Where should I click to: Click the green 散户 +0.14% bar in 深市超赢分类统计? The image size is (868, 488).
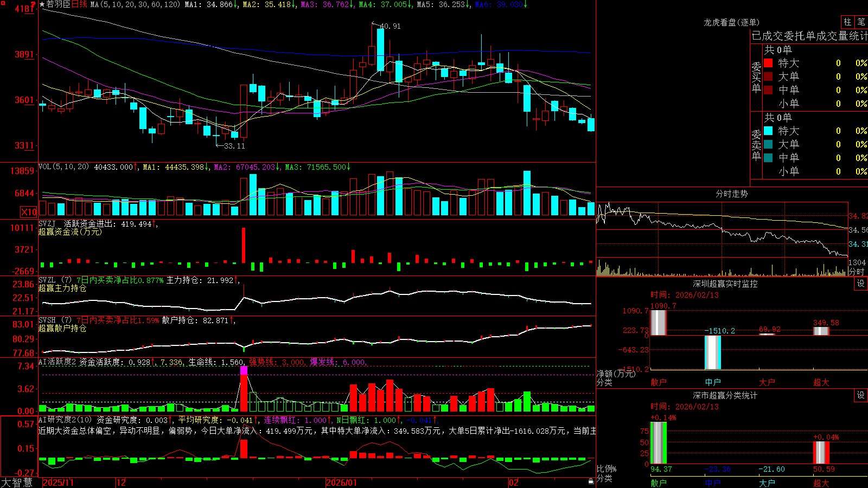[659, 442]
